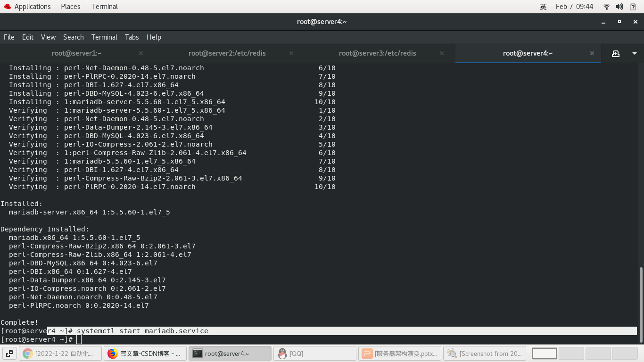The image size is (644, 362).
Task: Open the Chromium 自动化 browser window
Action: (60, 353)
